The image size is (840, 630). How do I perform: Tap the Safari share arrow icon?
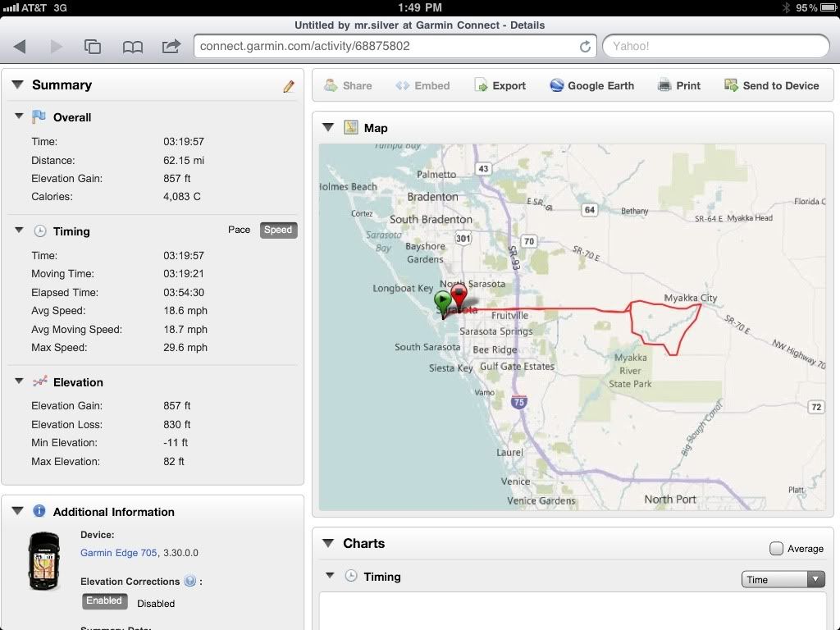[x=171, y=47]
